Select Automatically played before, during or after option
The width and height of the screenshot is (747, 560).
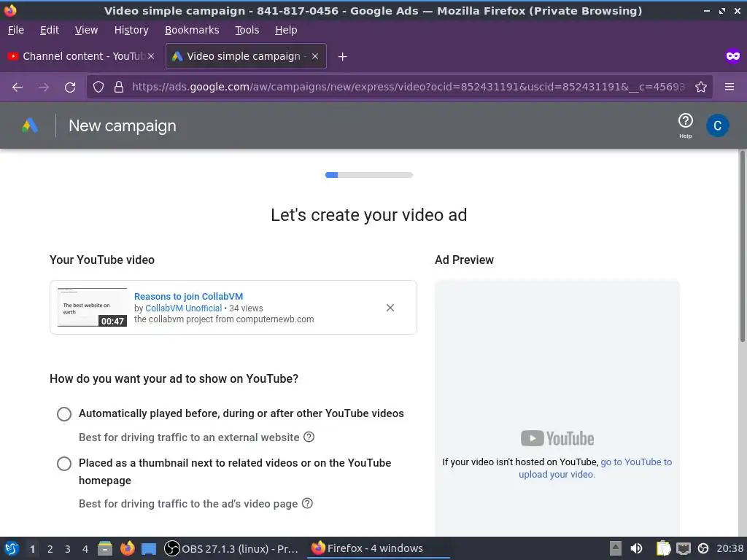click(64, 414)
